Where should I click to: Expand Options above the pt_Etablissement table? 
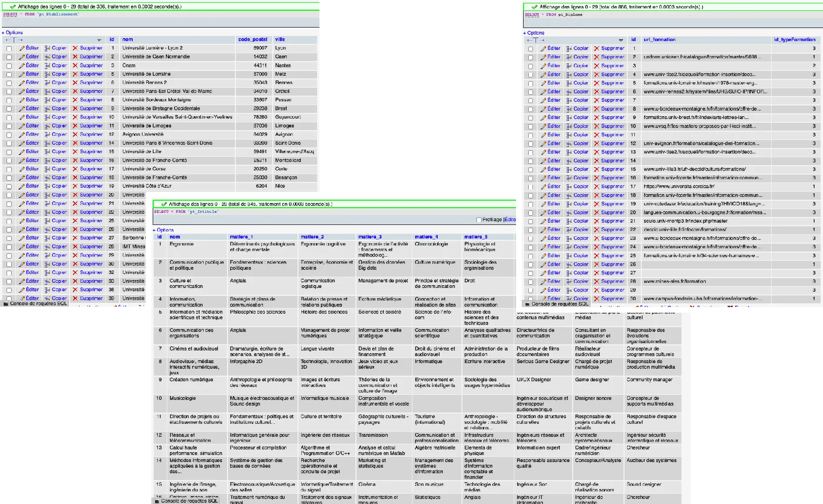coord(14,33)
